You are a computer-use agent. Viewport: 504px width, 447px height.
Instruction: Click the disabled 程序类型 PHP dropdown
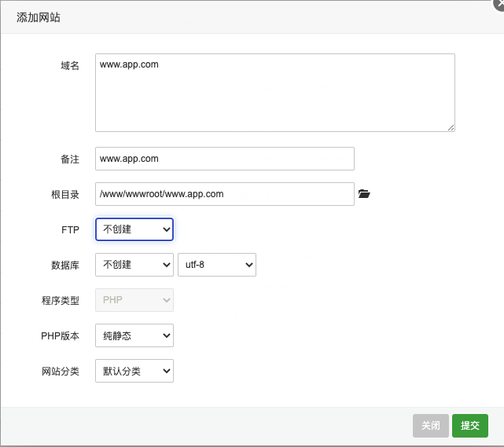point(134,300)
